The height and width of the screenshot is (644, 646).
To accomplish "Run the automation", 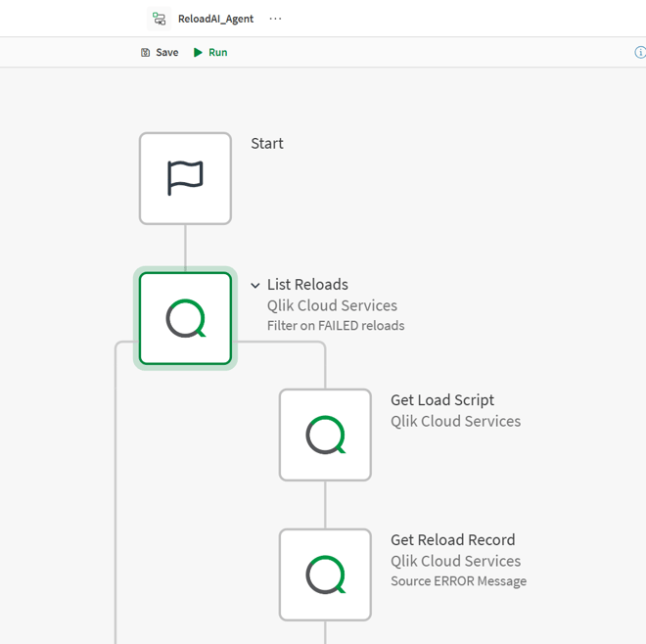I will click(x=210, y=52).
